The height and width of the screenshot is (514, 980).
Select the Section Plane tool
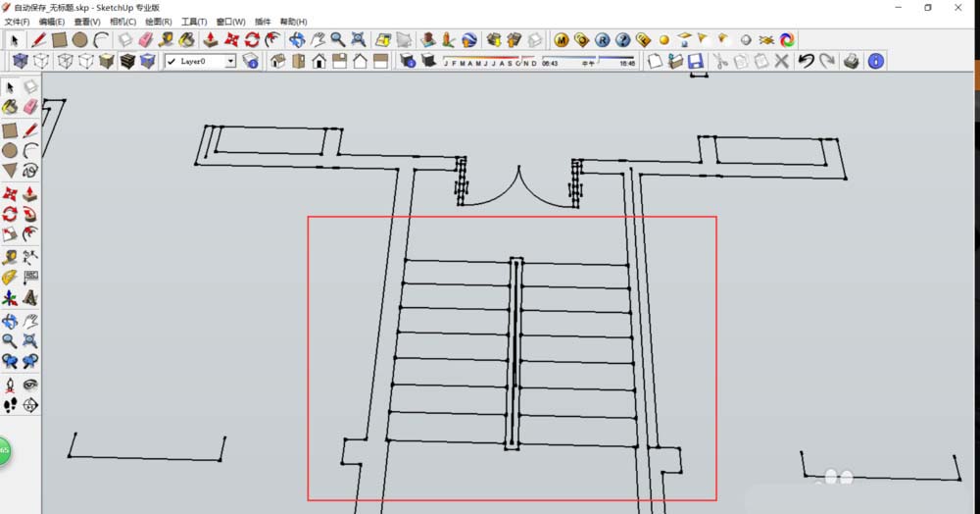[30, 405]
